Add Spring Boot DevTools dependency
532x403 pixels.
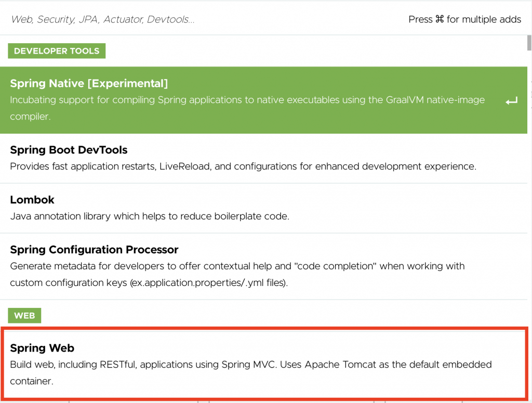point(263,158)
